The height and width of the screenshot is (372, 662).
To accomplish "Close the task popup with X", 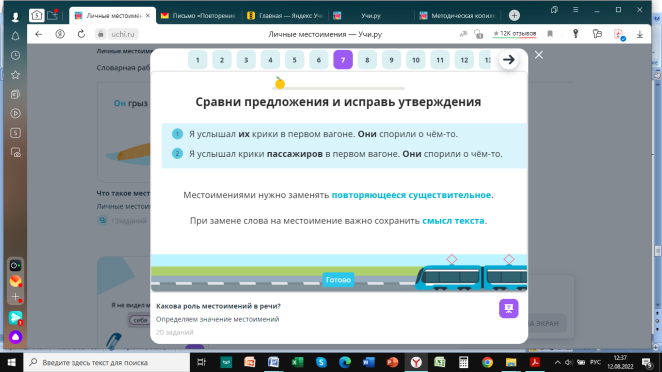I will (539, 55).
